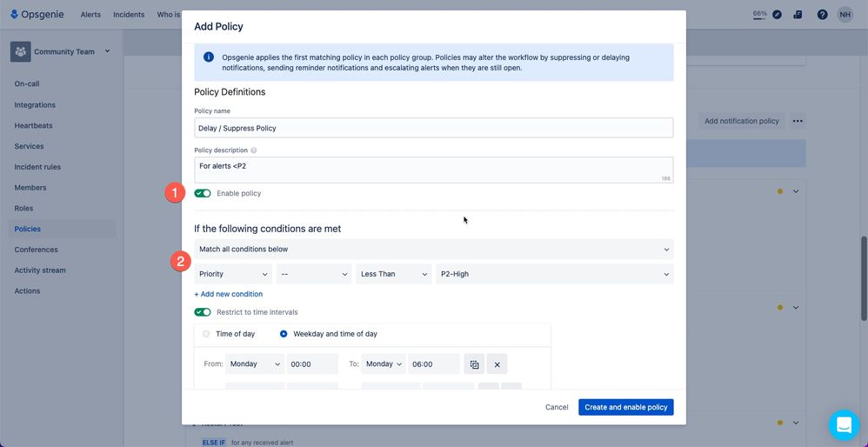Viewport: 868px width, 447px height.
Task: Open the P2-High value dropdown
Action: [555, 274]
